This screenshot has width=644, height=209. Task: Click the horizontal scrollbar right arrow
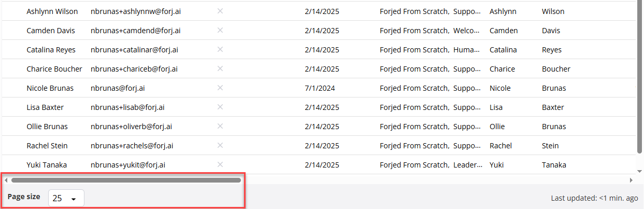[632, 180]
